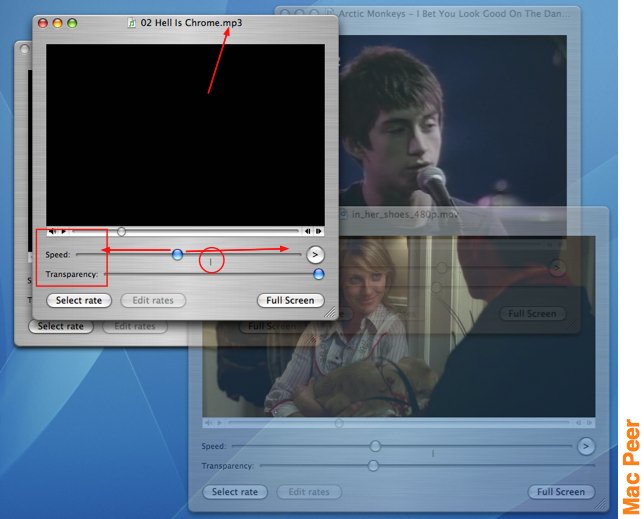Click Edit rates in Hell Is Chrome window
644x519 pixels.
point(153,300)
